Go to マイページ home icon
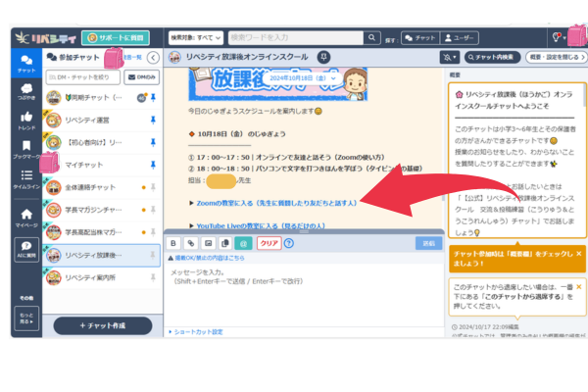 pyautogui.click(x=26, y=218)
